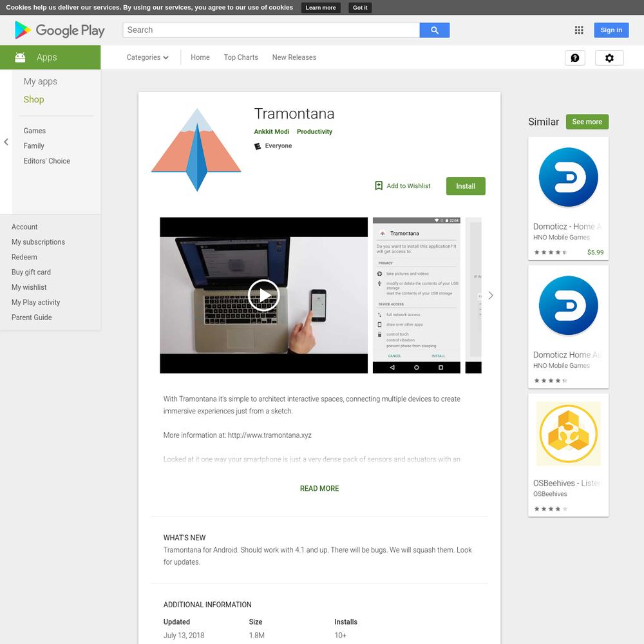
Task: Focus the Search input field
Action: (x=271, y=30)
